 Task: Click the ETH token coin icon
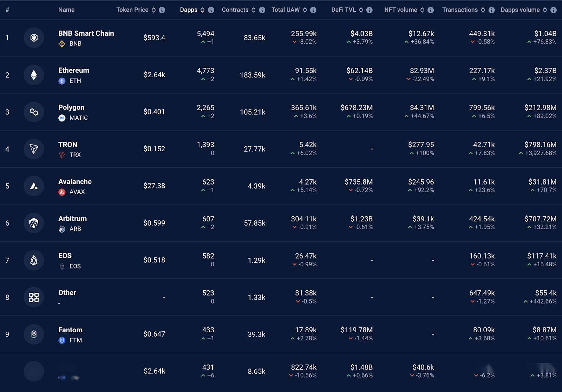tap(62, 81)
